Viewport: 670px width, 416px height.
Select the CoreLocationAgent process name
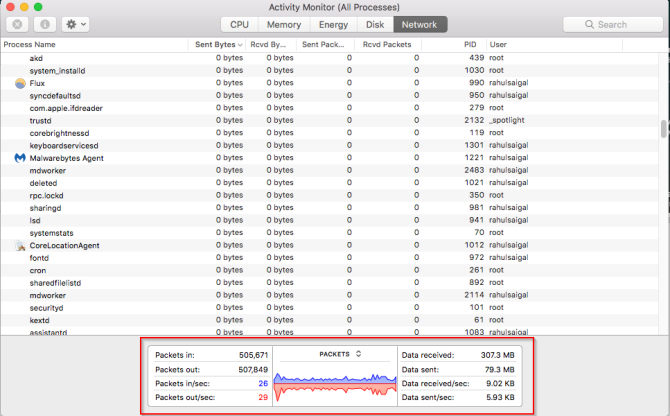(65, 246)
